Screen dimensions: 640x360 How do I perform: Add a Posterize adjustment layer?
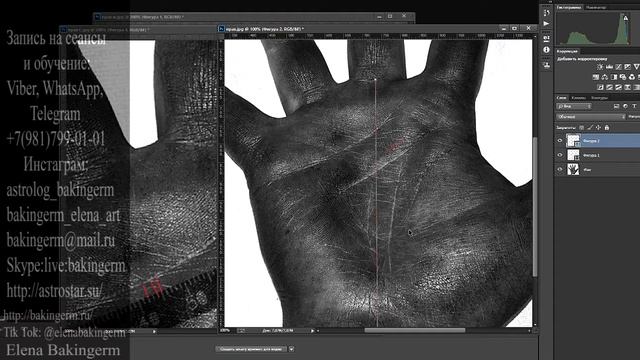(609, 87)
